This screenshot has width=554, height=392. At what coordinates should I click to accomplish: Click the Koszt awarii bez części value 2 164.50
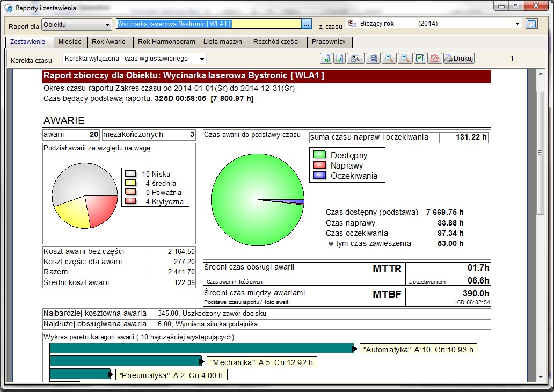pos(181,252)
